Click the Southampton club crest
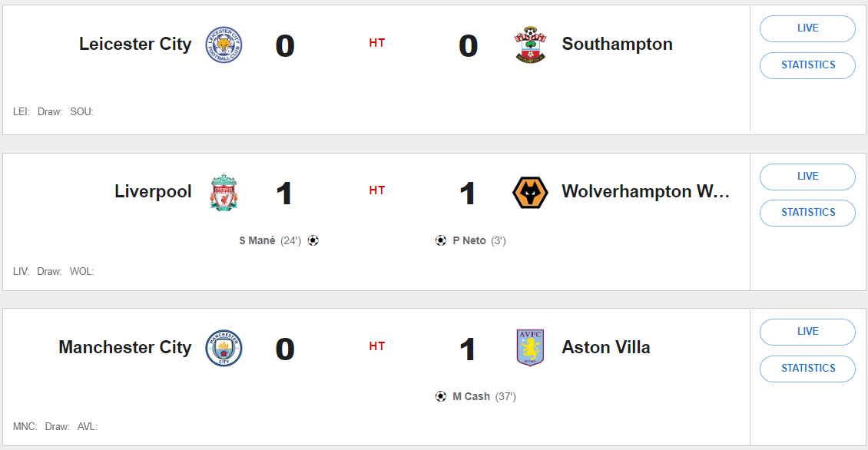The width and height of the screenshot is (868, 450). pos(530,45)
